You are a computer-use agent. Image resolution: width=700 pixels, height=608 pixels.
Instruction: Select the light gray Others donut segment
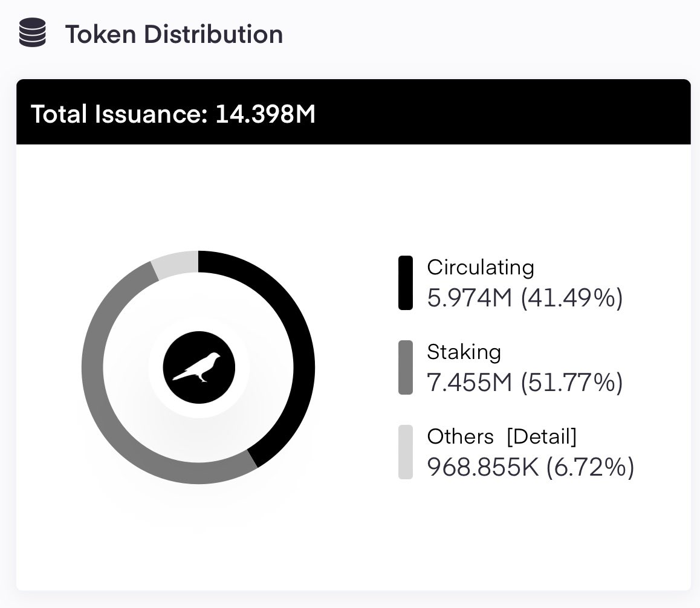point(177,264)
